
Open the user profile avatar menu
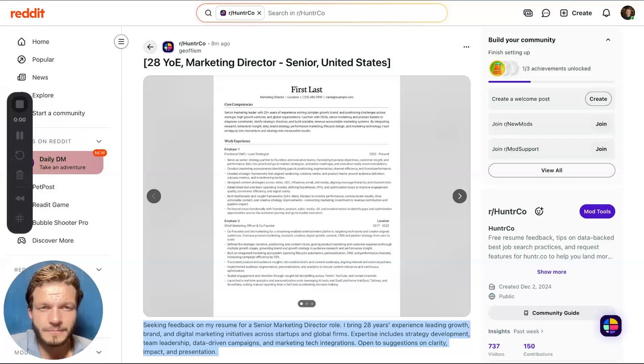(627, 13)
